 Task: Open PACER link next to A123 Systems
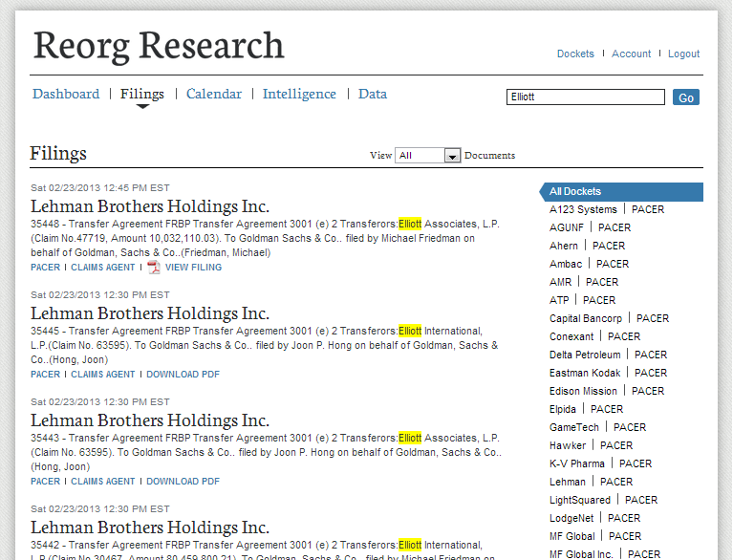[x=647, y=209]
